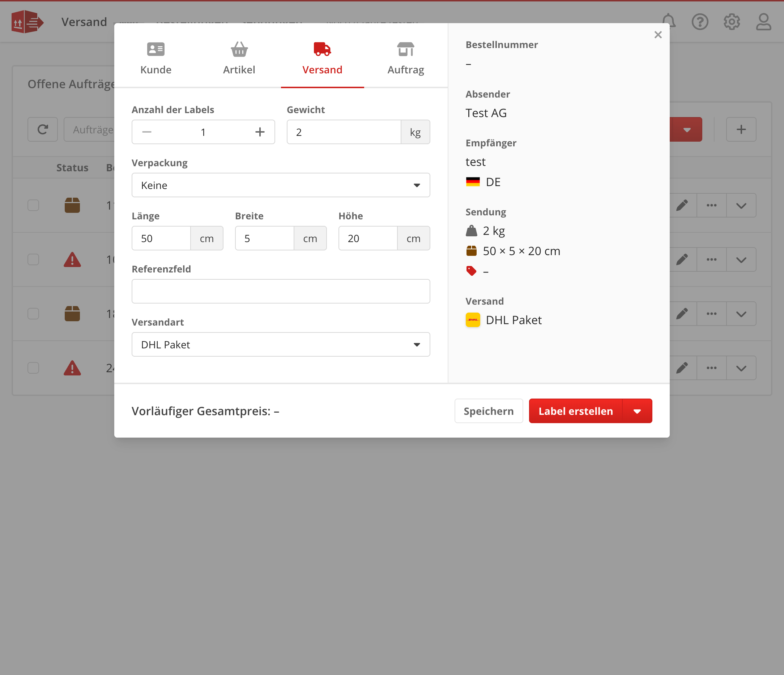Click the add new order plus icon
Image resolution: width=784 pixels, height=675 pixels.
pyautogui.click(x=741, y=130)
